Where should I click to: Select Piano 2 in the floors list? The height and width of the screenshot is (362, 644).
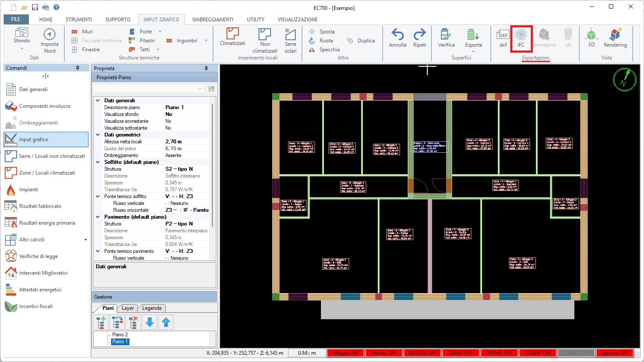(x=120, y=335)
